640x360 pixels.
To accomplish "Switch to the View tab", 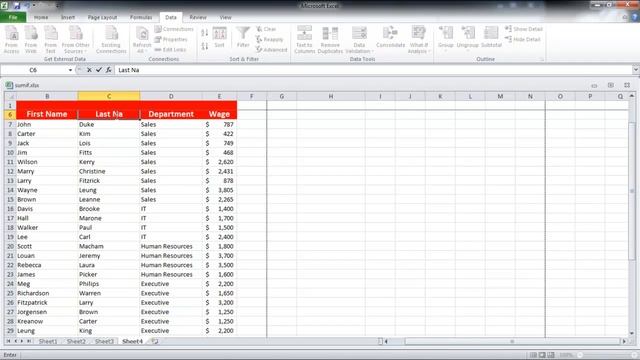I will (x=225, y=17).
